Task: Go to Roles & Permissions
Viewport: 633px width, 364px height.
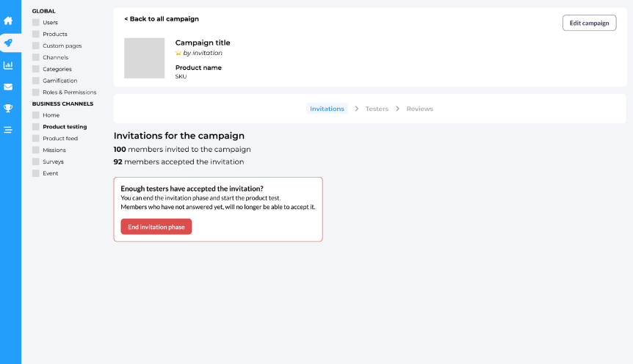Action: (x=69, y=92)
